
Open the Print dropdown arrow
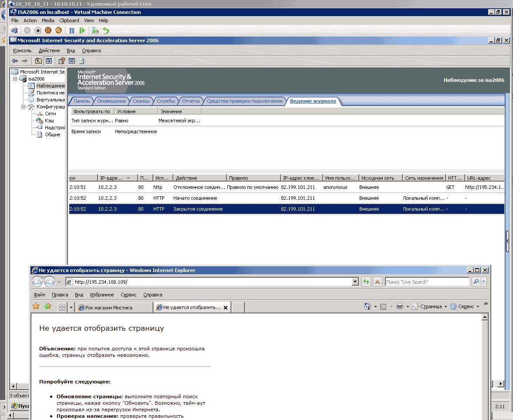tap(408, 307)
